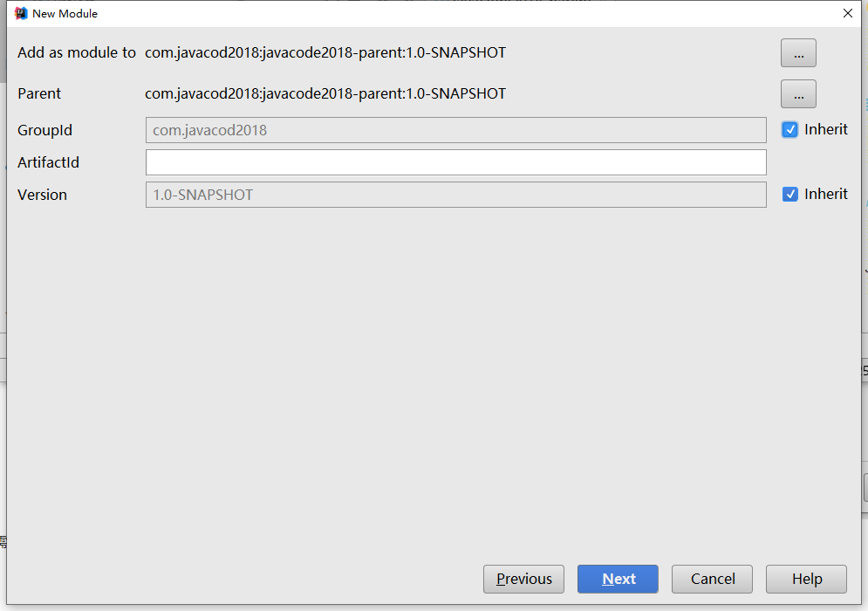The image size is (868, 611).
Task: Close the New Module dialog
Action: (x=847, y=13)
